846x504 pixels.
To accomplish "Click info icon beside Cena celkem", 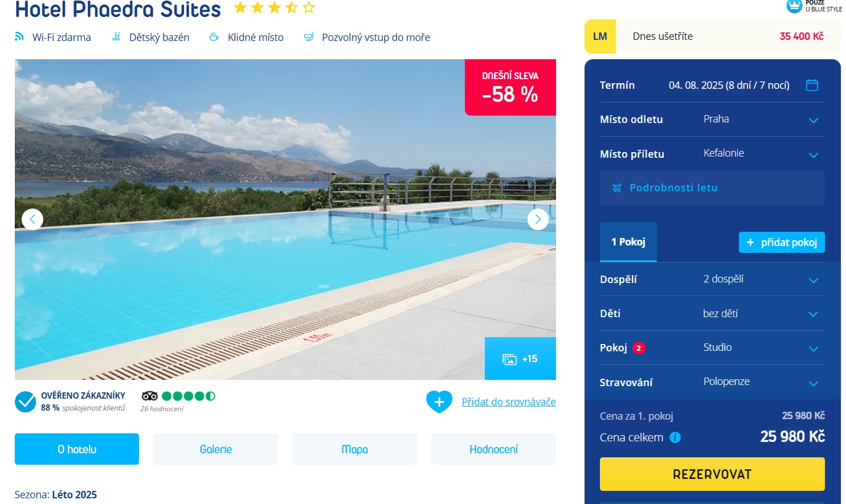I will coord(675,437).
